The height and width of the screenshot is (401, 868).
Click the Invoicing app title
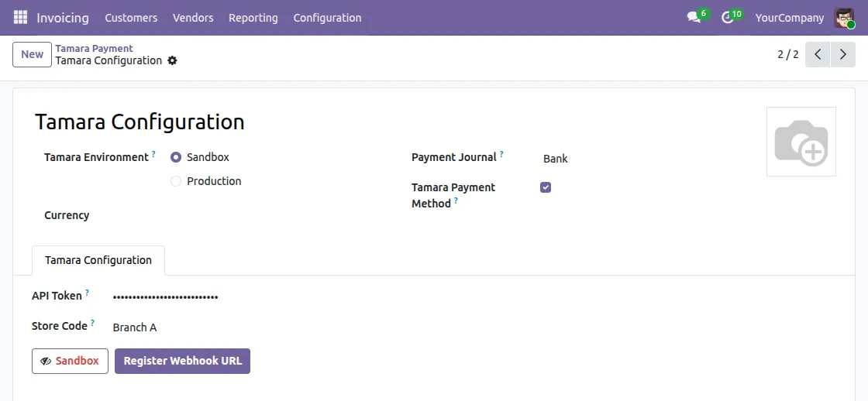(63, 18)
